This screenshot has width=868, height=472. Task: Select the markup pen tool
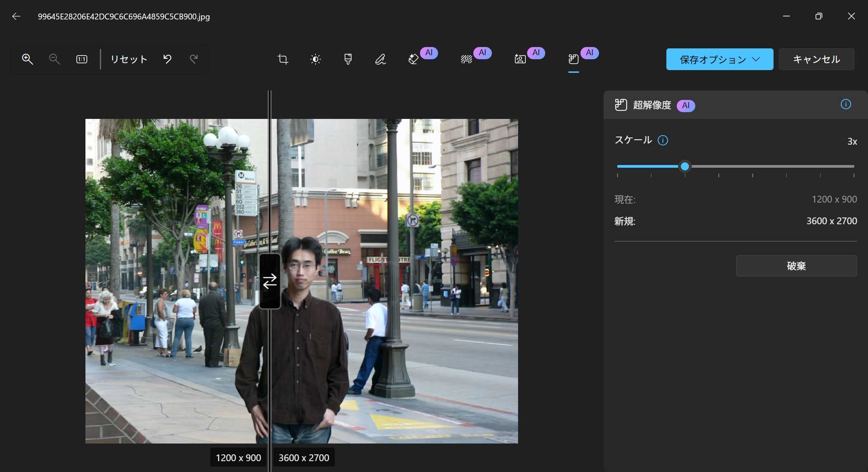click(381, 59)
